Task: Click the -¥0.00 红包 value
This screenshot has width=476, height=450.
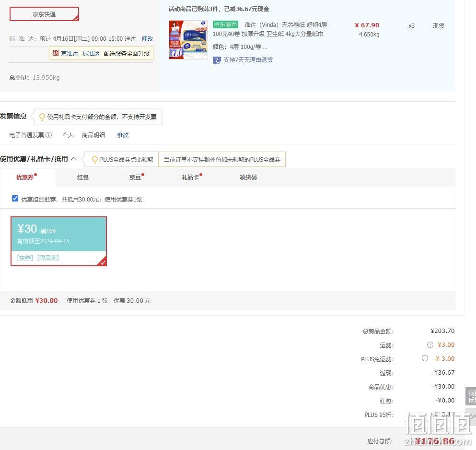Action: point(445,401)
